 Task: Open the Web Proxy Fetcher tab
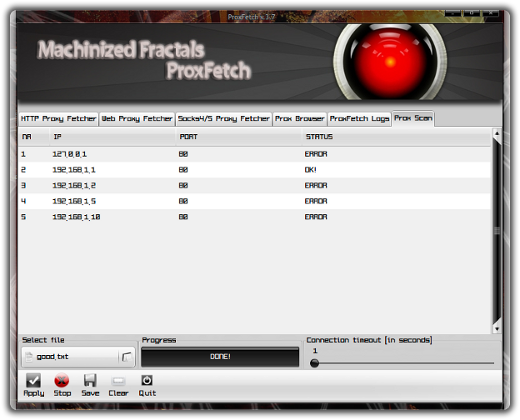point(137,119)
